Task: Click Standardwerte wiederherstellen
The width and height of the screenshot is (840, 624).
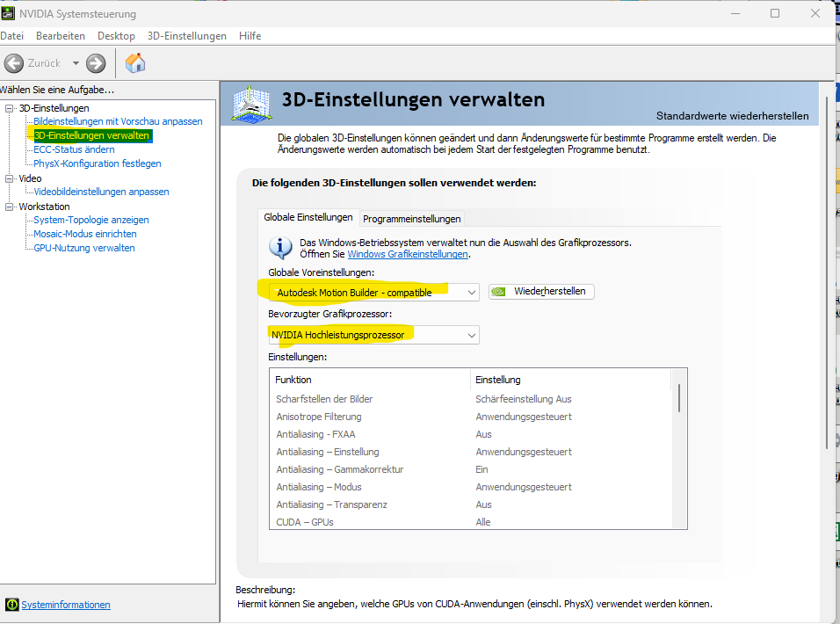Action: [x=732, y=116]
